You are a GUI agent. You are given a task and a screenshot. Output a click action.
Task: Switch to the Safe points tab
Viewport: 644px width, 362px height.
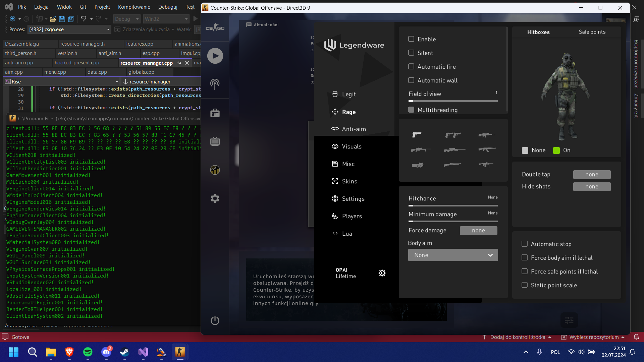click(x=592, y=32)
